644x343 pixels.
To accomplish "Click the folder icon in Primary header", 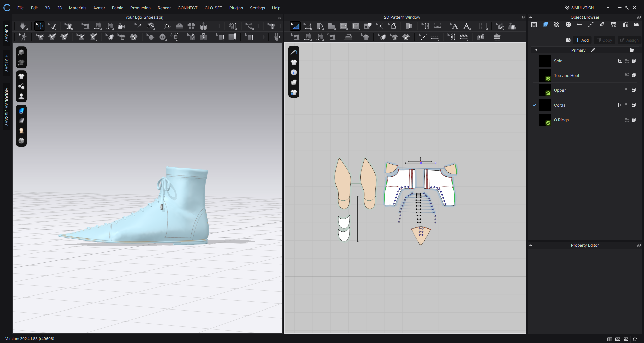I will click(x=632, y=50).
